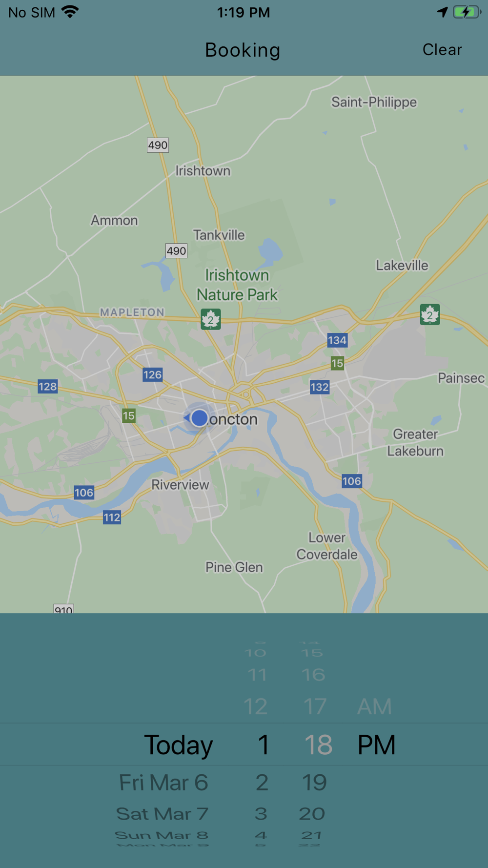The width and height of the screenshot is (488, 868).
Task: Tap the Highway 2 maple leaf shield near Irishtown Nature Park
Action: [211, 320]
